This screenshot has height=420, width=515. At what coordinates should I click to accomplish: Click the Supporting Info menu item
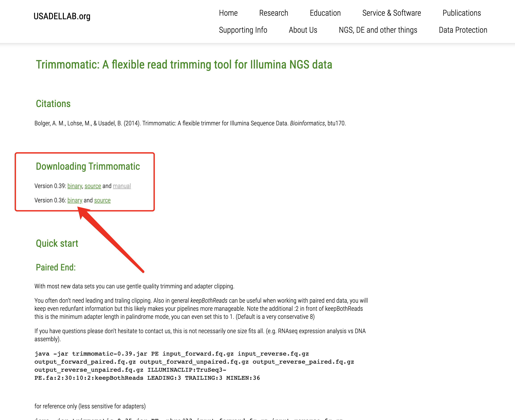[242, 30]
